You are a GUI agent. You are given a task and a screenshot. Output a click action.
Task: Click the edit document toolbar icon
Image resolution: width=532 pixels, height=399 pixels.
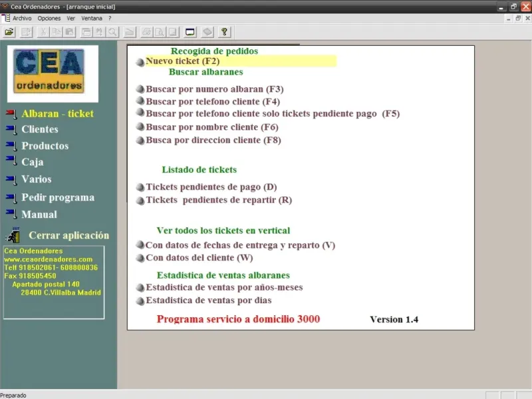[26, 32]
